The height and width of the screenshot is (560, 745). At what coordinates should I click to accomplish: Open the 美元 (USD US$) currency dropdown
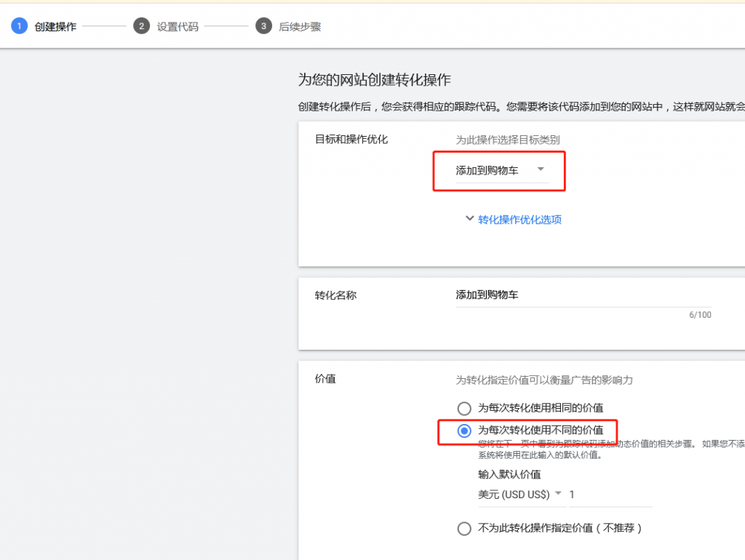521,495
